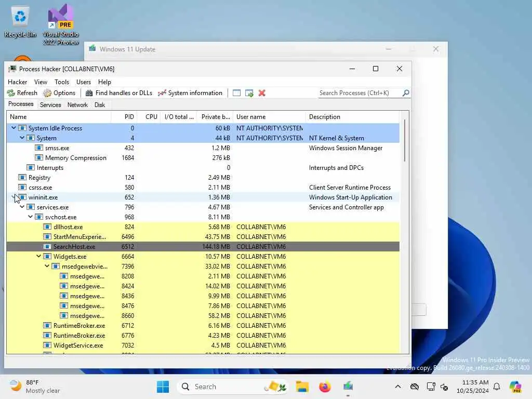Collapse the msedgewebview tree node

(x=47, y=266)
